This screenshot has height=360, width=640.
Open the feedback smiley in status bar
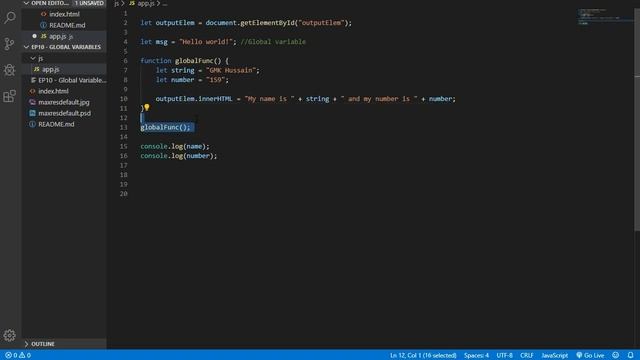click(616, 355)
